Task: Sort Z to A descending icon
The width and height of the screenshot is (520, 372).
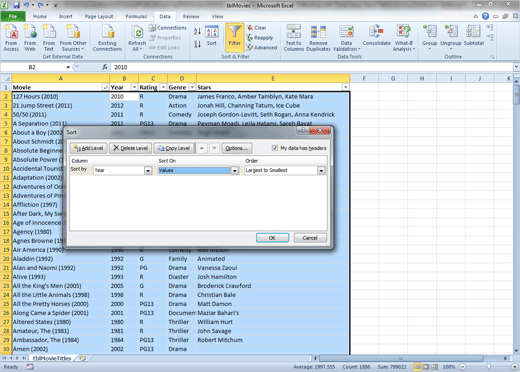Action: click(x=197, y=44)
